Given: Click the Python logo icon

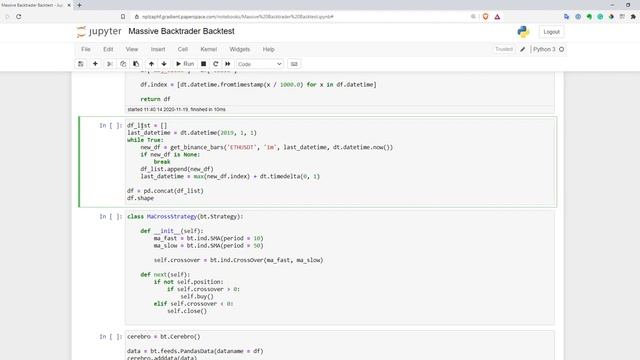Looking at the screenshot, I should (x=523, y=32).
